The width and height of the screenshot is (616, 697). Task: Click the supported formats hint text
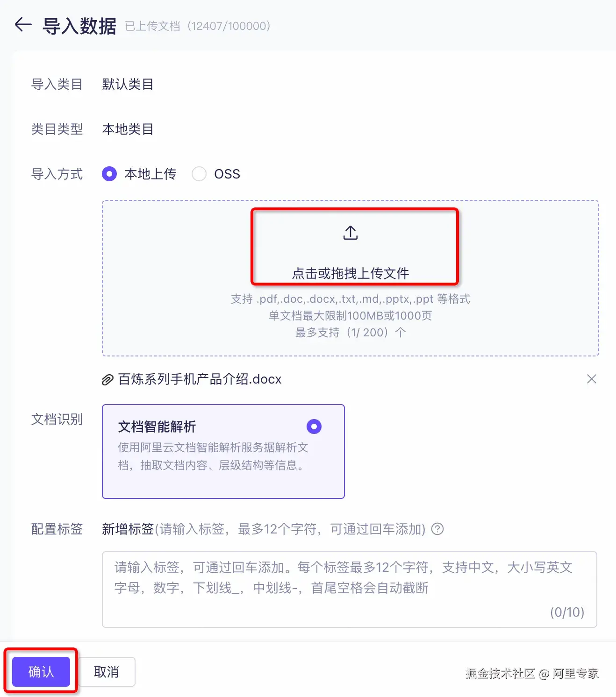click(350, 299)
